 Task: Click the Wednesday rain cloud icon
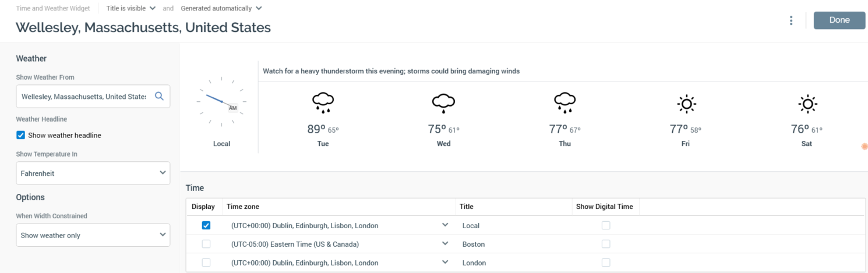(x=443, y=103)
